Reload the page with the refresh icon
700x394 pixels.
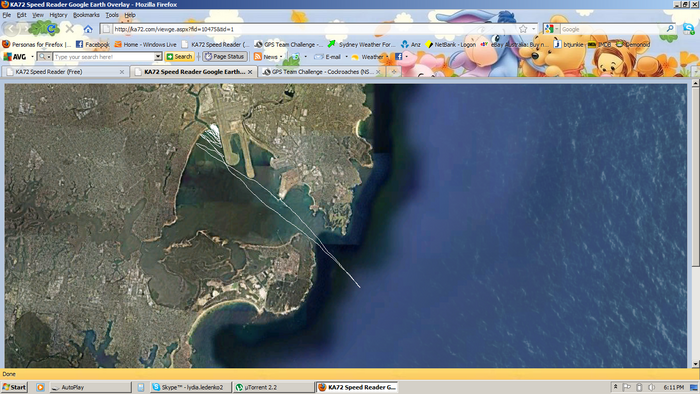click(x=51, y=29)
